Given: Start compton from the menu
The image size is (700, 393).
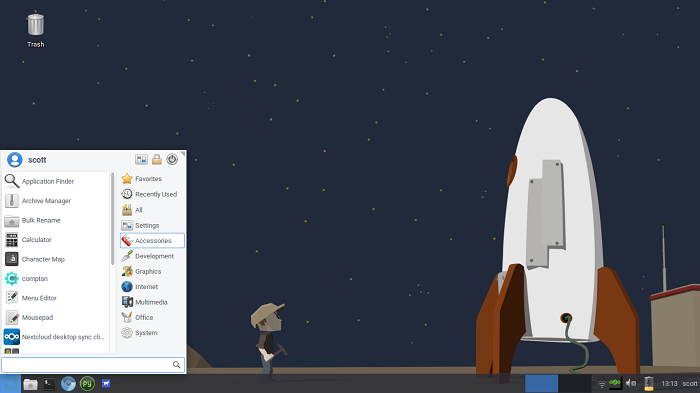Looking at the screenshot, I should click(x=55, y=279).
